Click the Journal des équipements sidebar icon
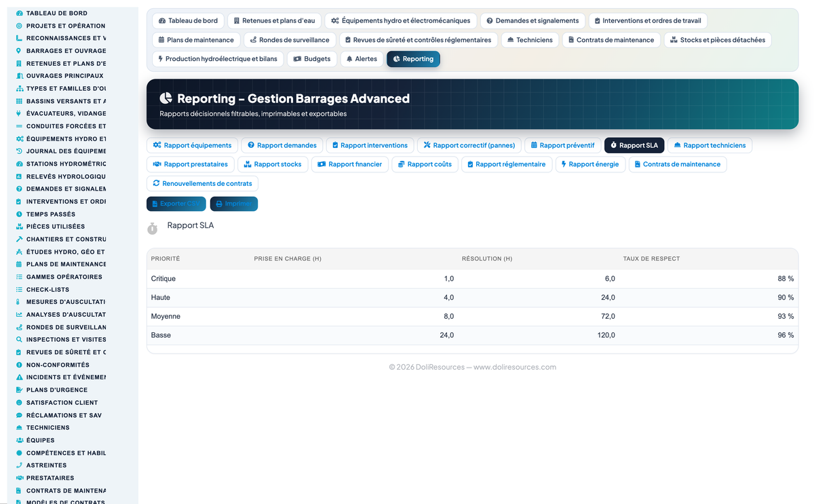The image size is (814, 504). (x=19, y=151)
